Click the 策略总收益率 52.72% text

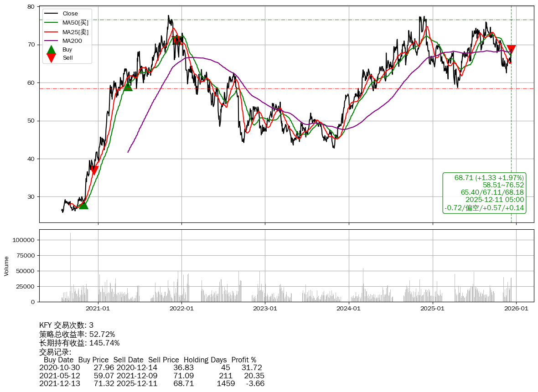point(77,335)
